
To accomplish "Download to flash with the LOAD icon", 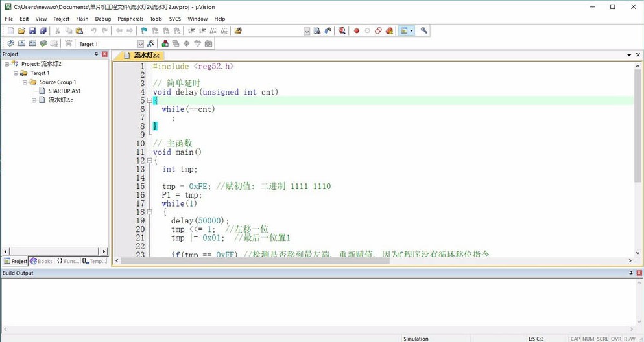I will (69, 43).
